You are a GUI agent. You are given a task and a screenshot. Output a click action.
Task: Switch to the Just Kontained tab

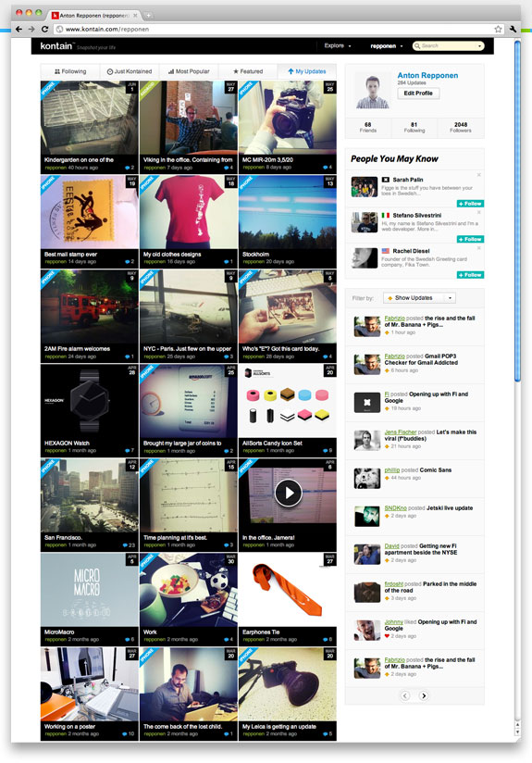(130, 71)
